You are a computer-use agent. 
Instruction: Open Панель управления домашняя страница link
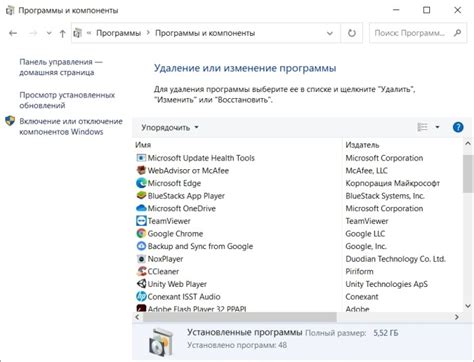(x=61, y=67)
